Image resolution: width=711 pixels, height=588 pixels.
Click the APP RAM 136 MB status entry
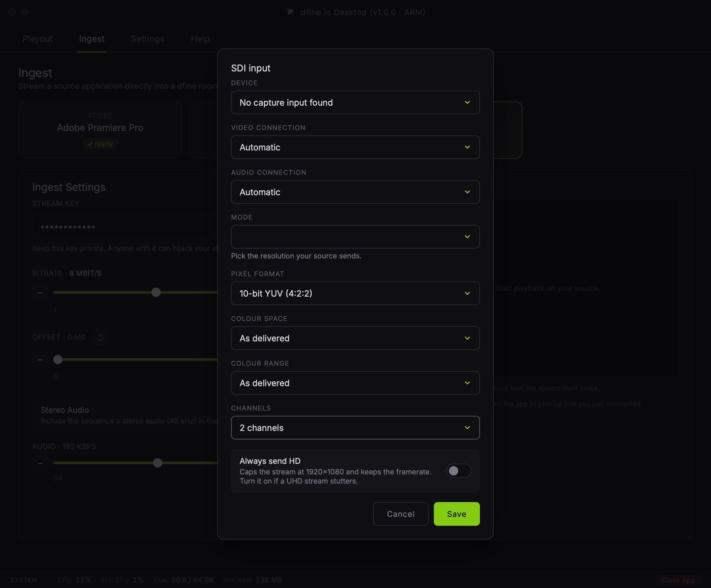(252, 580)
